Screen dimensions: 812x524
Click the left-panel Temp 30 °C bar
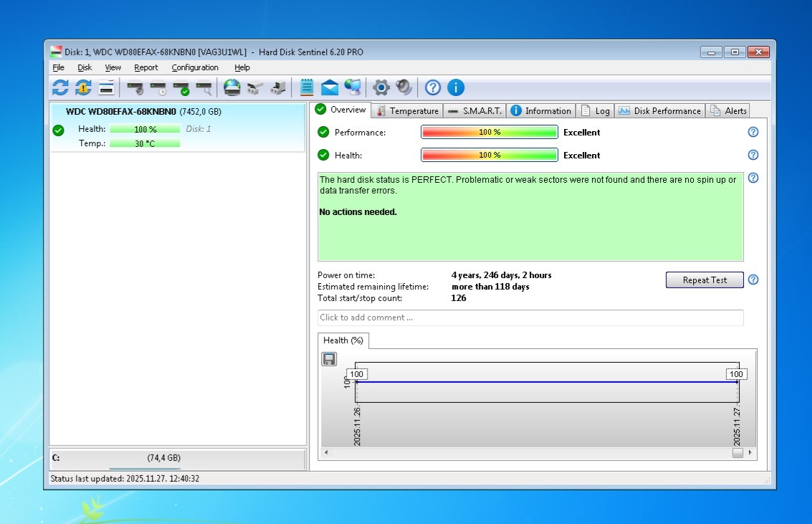[x=145, y=143]
